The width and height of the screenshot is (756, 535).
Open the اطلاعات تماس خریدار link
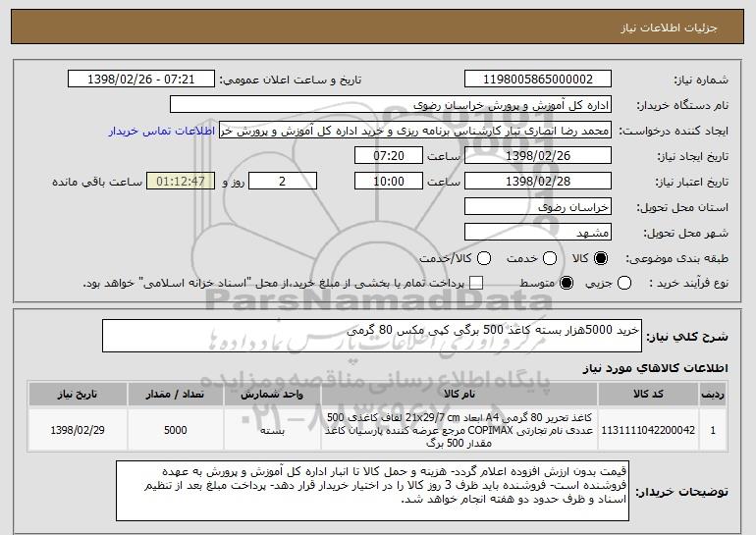162,131
